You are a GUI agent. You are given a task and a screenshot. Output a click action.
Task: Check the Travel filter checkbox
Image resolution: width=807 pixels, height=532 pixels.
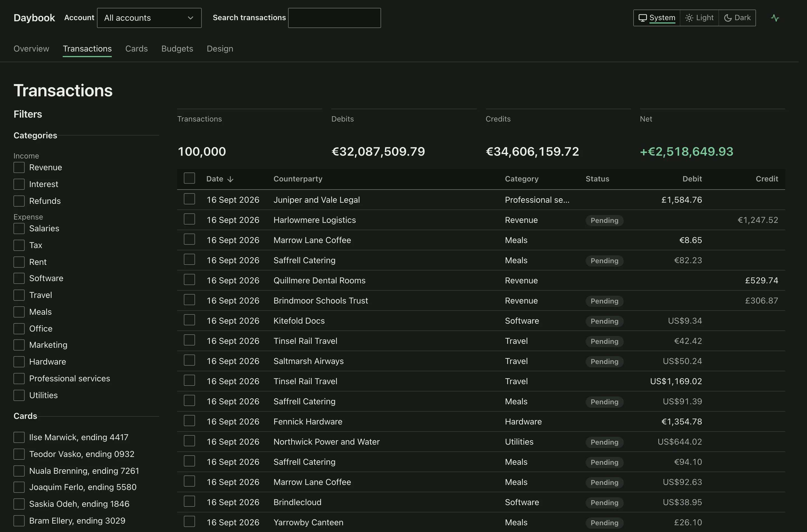19,295
